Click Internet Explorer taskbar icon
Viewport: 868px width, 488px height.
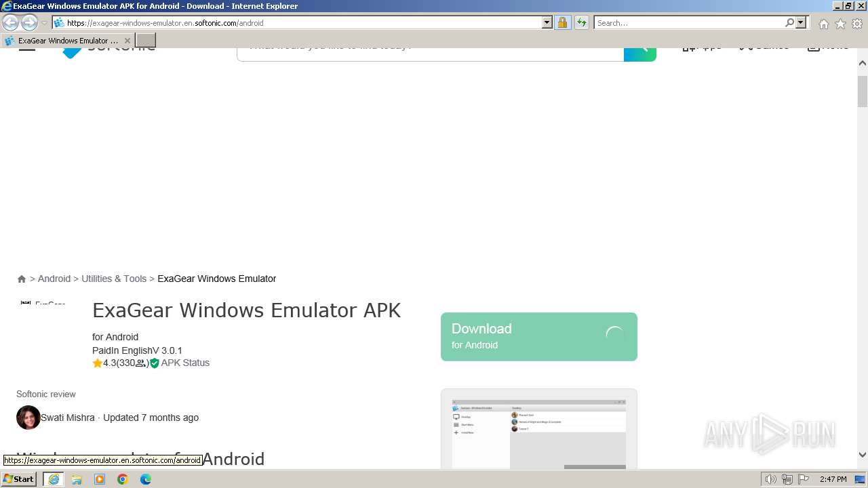(54, 479)
